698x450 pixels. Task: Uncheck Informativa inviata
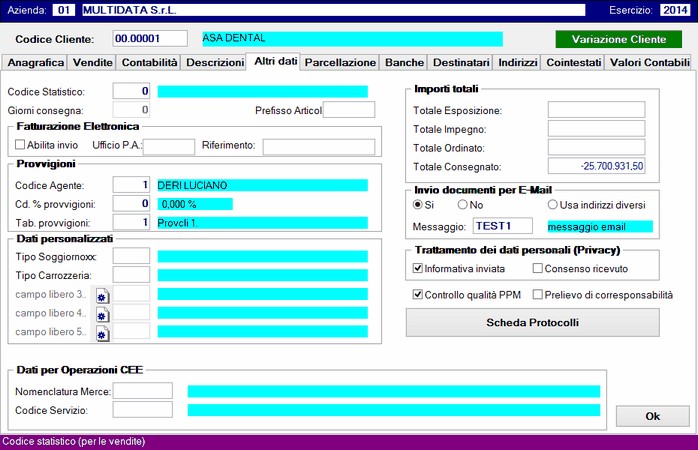click(418, 269)
